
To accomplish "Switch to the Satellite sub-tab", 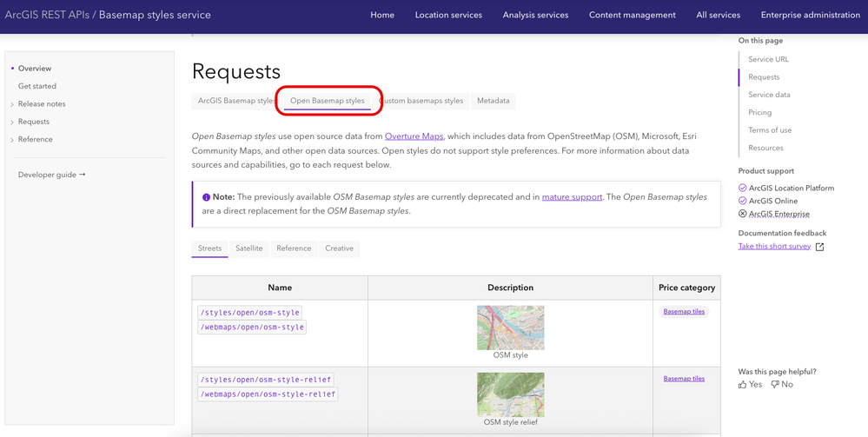I will 249,248.
